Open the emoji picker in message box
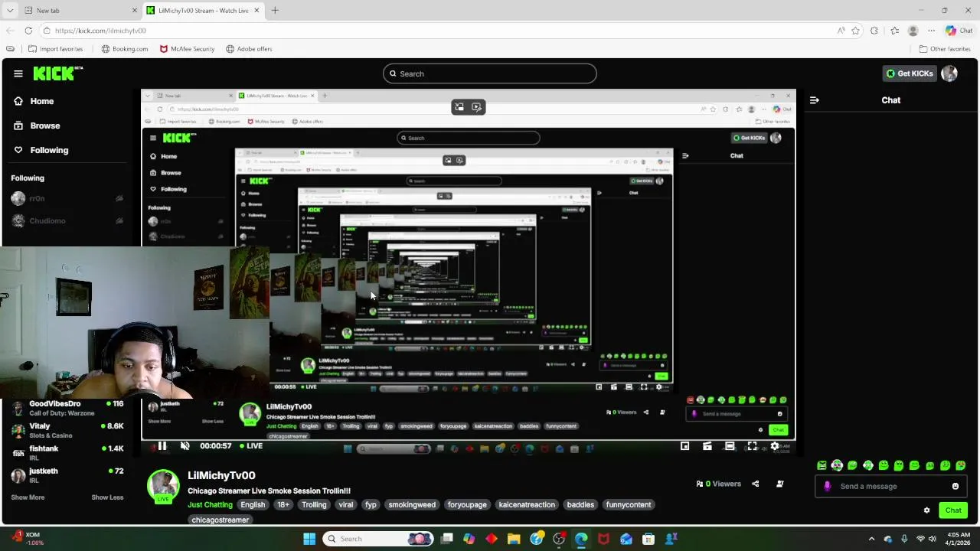Viewport: 980px width, 551px height. pos(955,486)
